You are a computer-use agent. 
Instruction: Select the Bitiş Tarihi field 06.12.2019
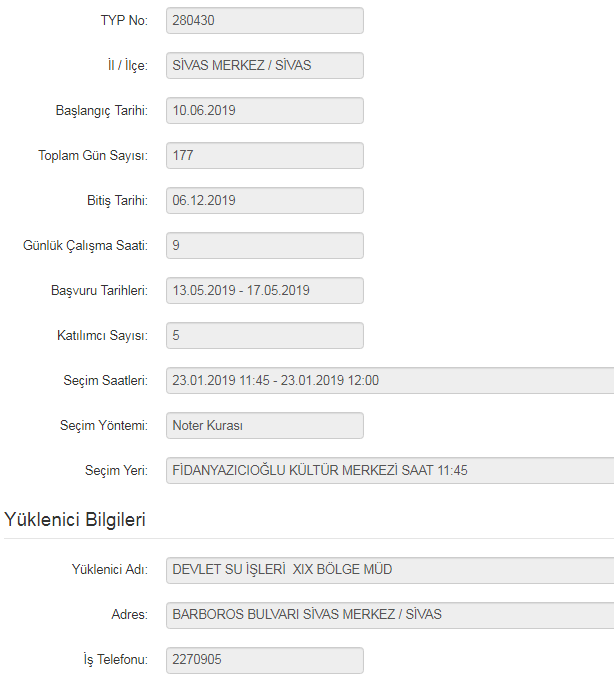(264, 200)
